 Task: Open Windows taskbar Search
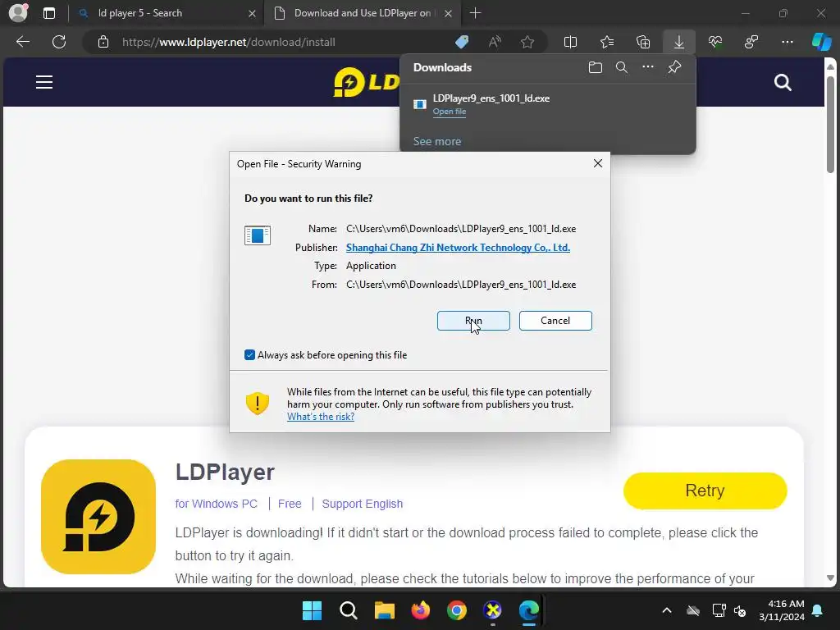(x=348, y=610)
